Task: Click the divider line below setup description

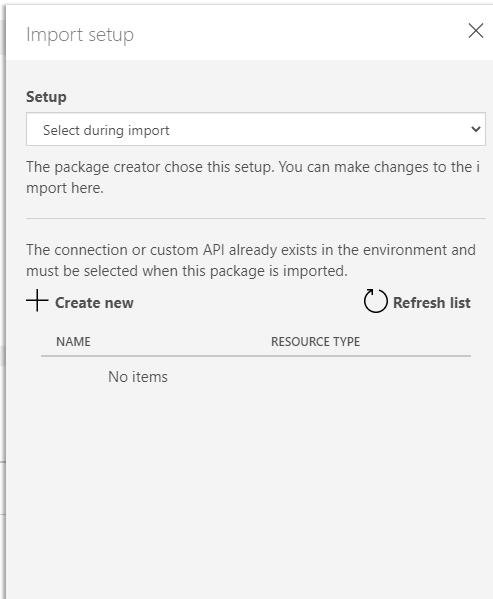Action: tap(256, 219)
